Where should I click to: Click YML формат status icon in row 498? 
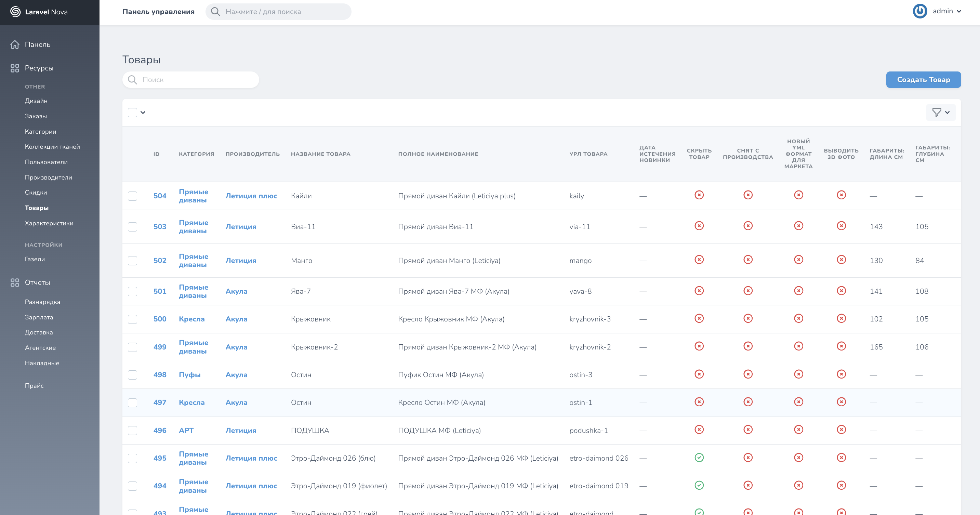click(798, 374)
